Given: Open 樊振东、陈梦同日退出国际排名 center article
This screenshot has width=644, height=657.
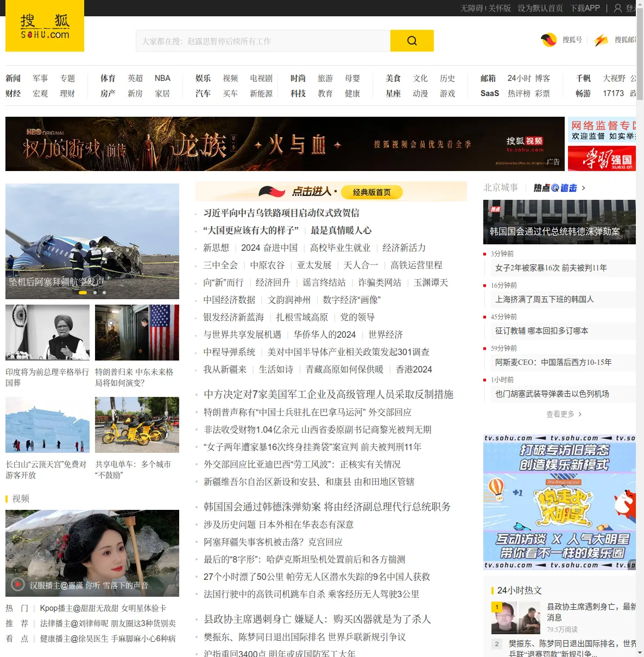Looking at the screenshot, I should pos(305,637).
